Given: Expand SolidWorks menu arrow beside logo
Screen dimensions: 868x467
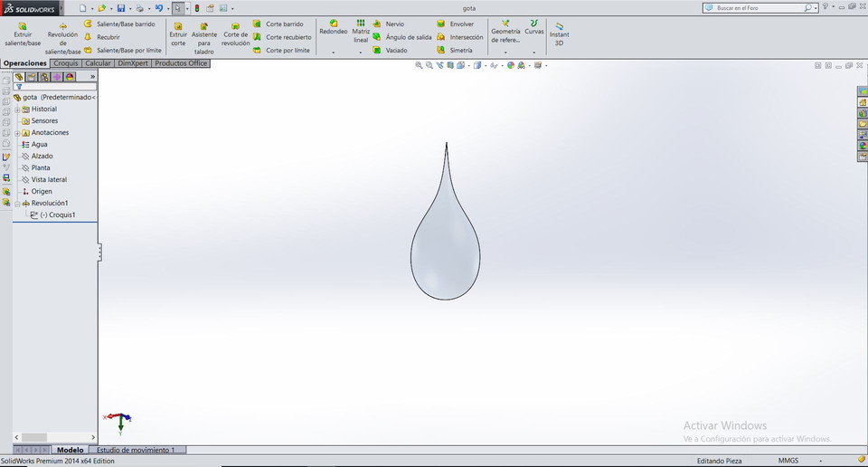Looking at the screenshot, I should (x=61, y=9).
